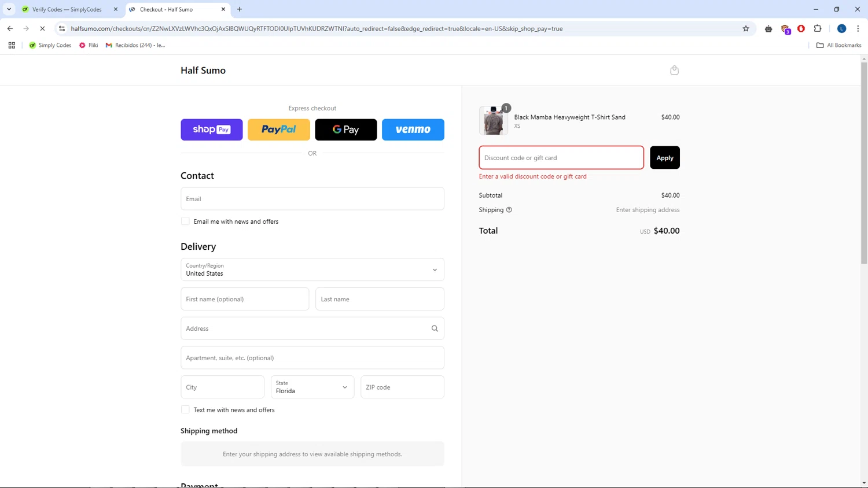This screenshot has height=488, width=868.
Task: Restore down the Chrome window
Action: tap(837, 9)
